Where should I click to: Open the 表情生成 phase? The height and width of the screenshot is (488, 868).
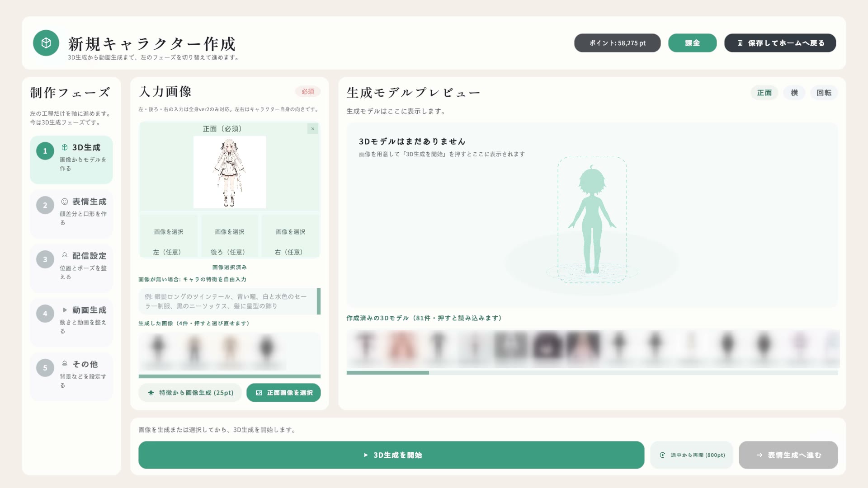coord(71,214)
